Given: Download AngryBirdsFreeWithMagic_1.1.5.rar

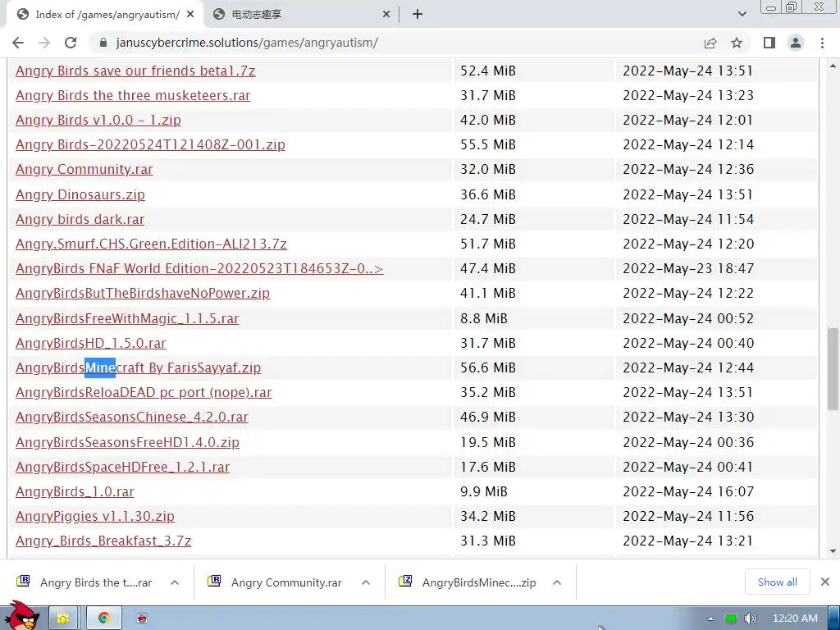Looking at the screenshot, I should pos(127,318).
